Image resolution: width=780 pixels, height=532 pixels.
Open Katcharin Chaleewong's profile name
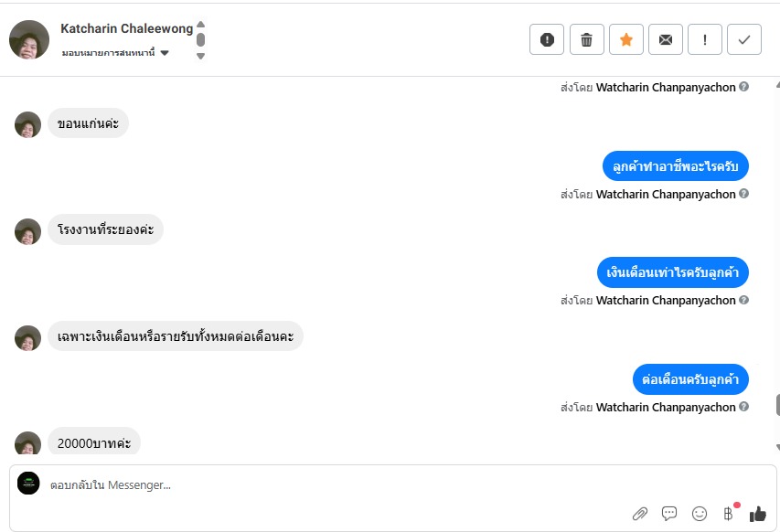[126, 28]
